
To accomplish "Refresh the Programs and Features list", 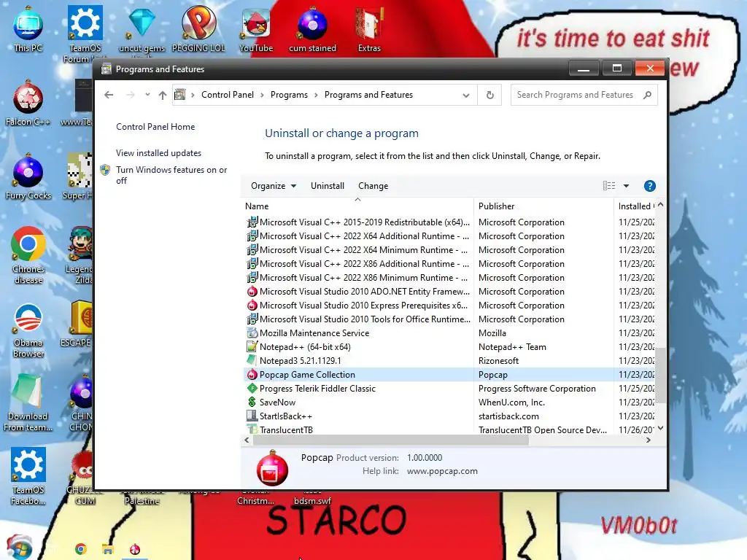I will (x=489, y=95).
